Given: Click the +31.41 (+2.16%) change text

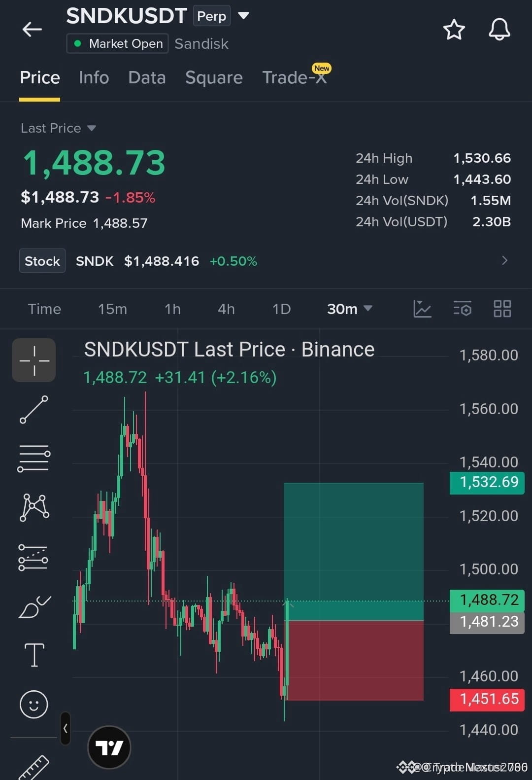Looking at the screenshot, I should coord(216,378).
